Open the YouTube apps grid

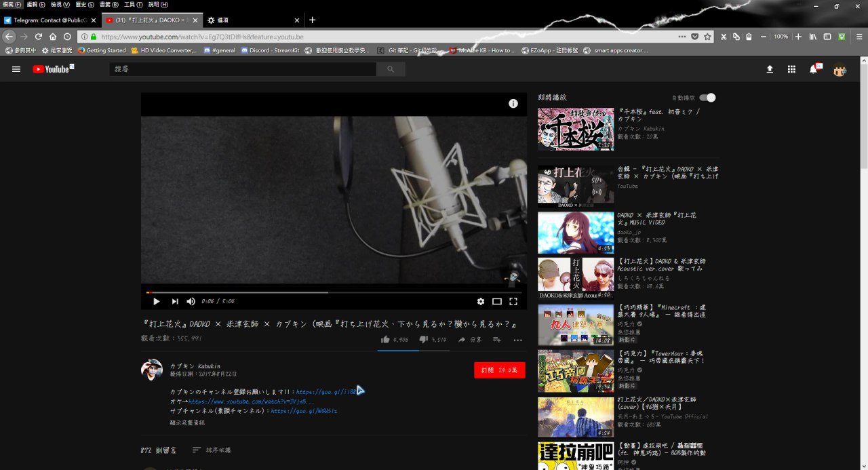pyautogui.click(x=791, y=69)
